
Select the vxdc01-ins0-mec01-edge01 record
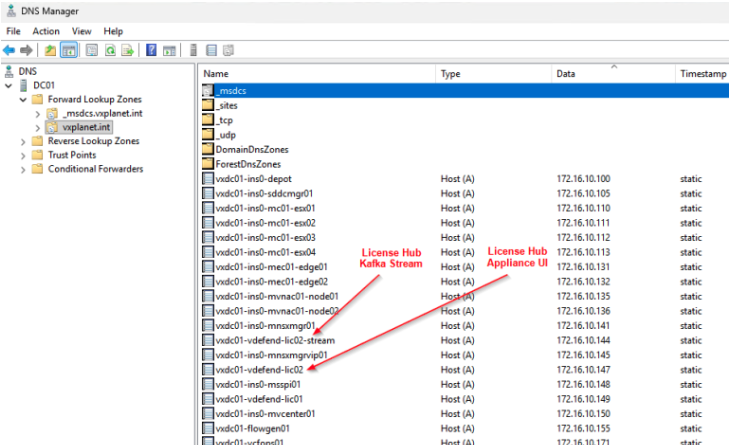click(x=271, y=267)
